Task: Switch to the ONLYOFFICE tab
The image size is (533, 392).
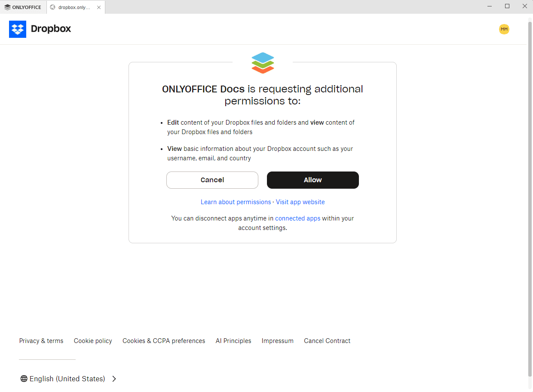Action: coord(24,7)
